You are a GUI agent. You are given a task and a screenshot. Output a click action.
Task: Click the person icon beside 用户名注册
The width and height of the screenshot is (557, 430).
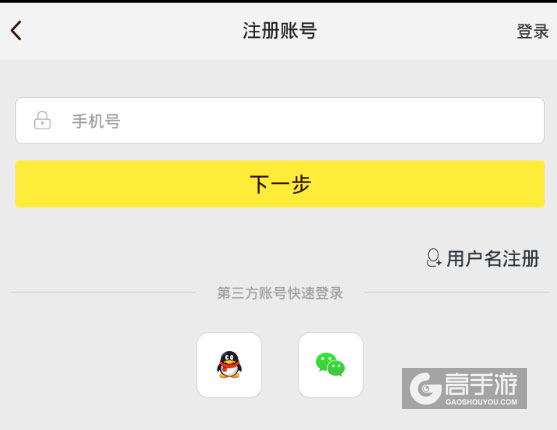click(434, 258)
